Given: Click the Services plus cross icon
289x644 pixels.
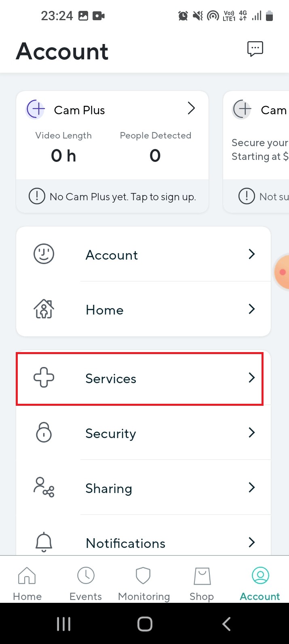Looking at the screenshot, I should [x=44, y=378].
